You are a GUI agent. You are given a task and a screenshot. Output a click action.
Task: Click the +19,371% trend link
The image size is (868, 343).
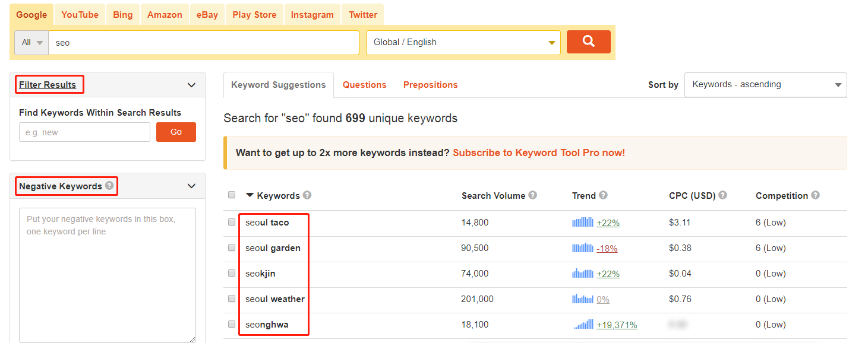[x=617, y=325]
